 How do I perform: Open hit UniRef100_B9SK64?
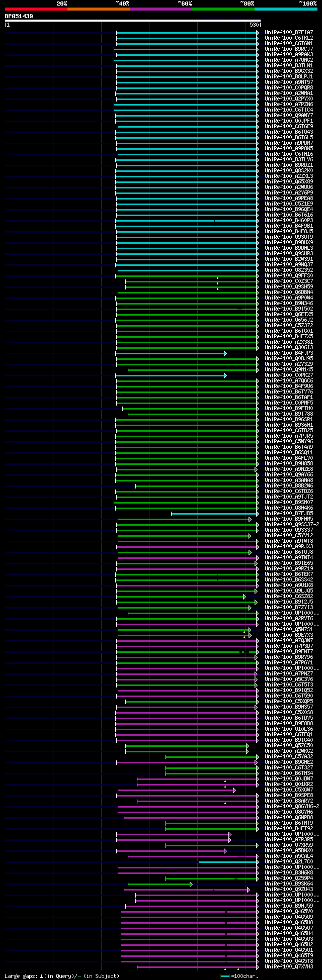coord(289,884)
